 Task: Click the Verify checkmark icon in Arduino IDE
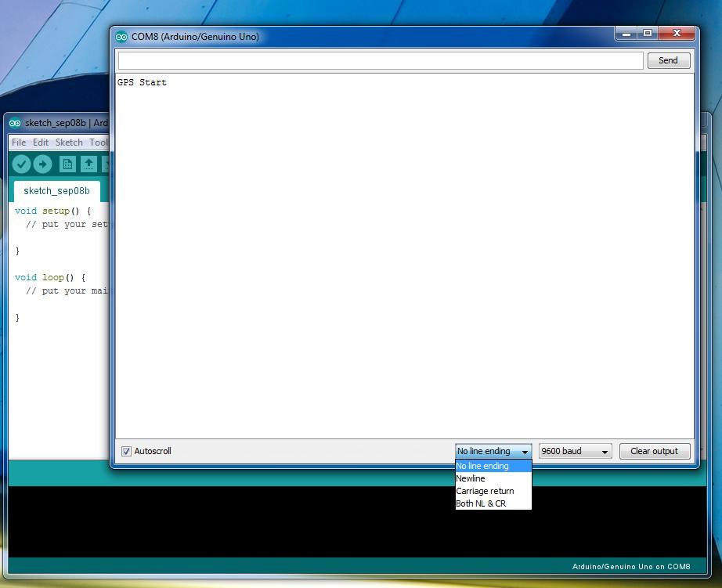click(21, 164)
